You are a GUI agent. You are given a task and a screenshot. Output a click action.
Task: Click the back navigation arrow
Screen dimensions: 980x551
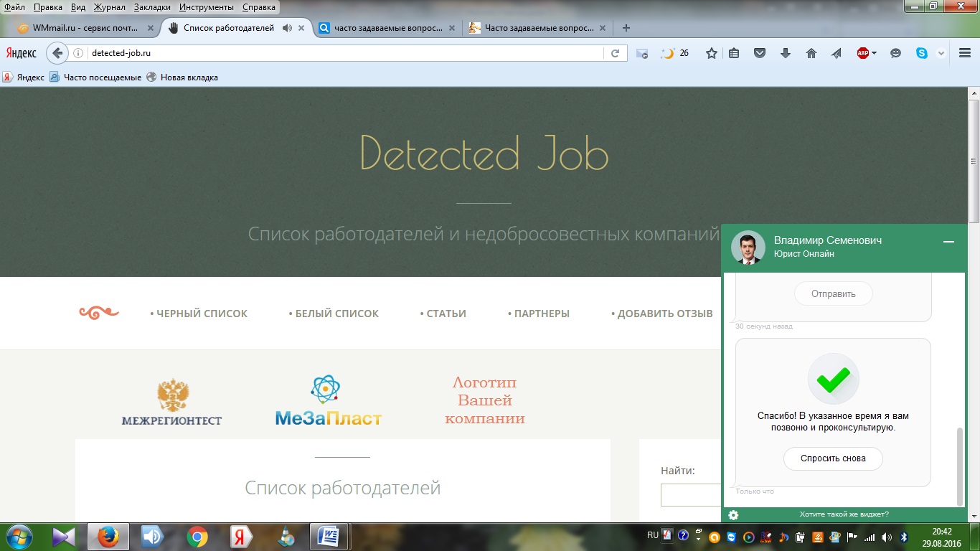pos(58,53)
